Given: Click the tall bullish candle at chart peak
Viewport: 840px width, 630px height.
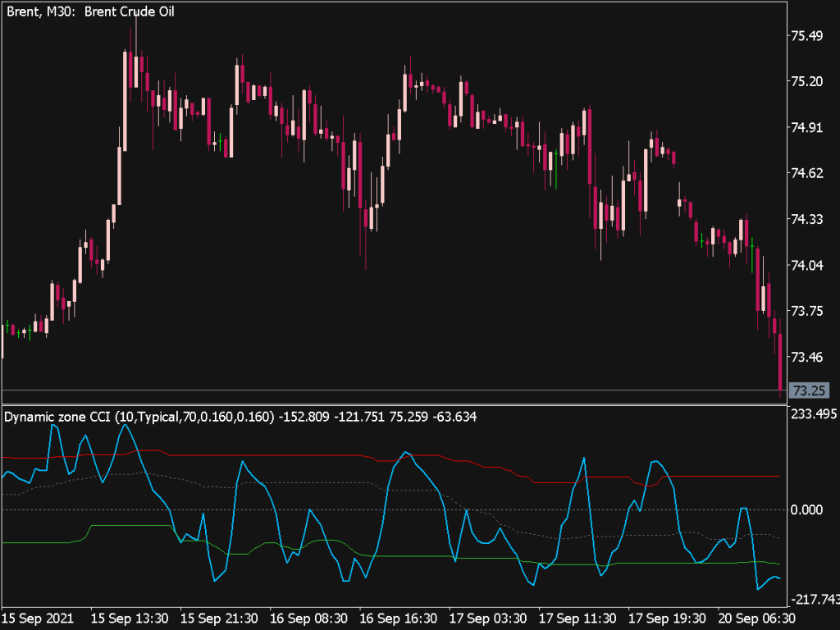Looking at the screenshot, I should [125, 90].
